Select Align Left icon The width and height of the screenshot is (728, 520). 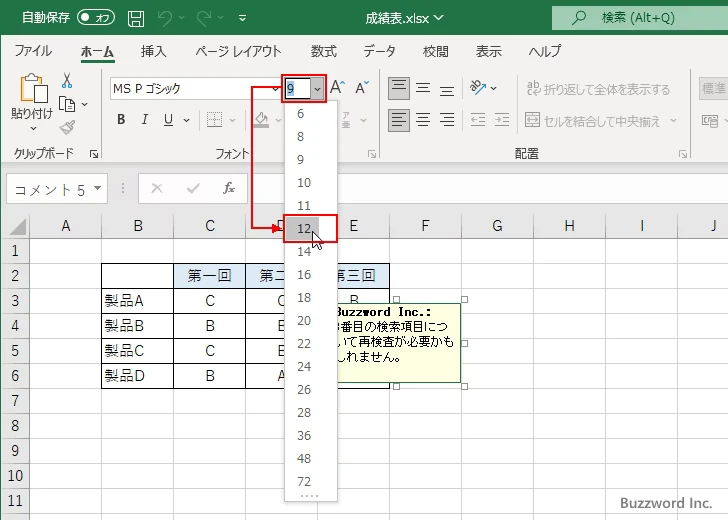coord(399,121)
